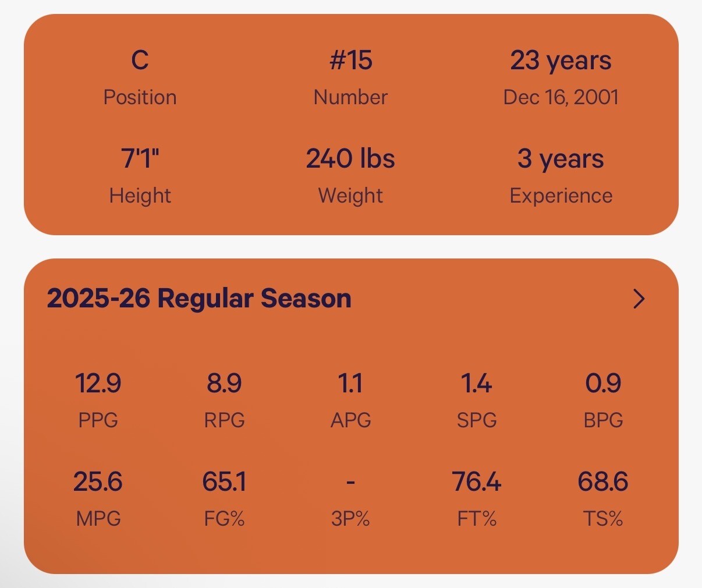The width and height of the screenshot is (702, 588).
Task: Select the 12.9 PPG stat
Action: [x=98, y=401]
